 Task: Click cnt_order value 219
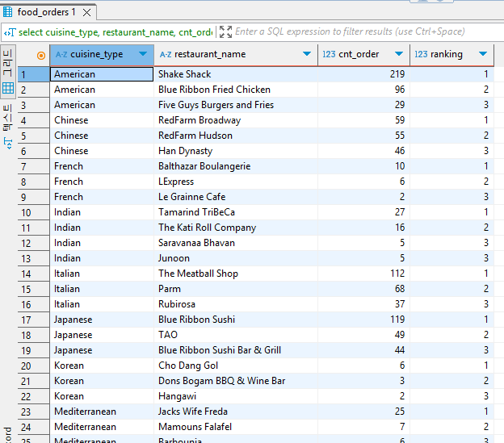[363, 74]
